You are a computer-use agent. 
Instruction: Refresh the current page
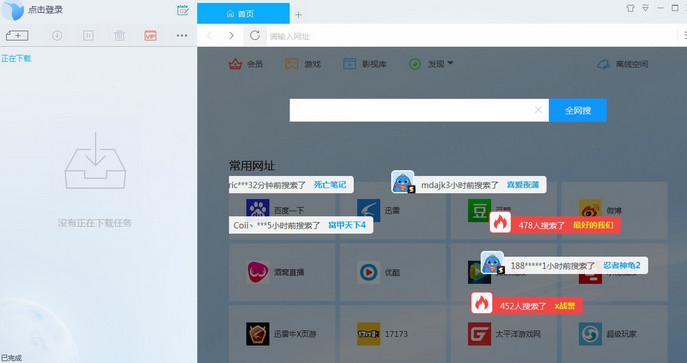click(x=255, y=35)
